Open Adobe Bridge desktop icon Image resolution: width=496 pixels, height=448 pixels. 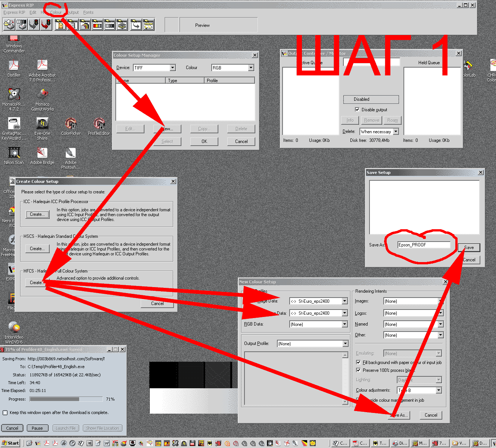click(42, 155)
